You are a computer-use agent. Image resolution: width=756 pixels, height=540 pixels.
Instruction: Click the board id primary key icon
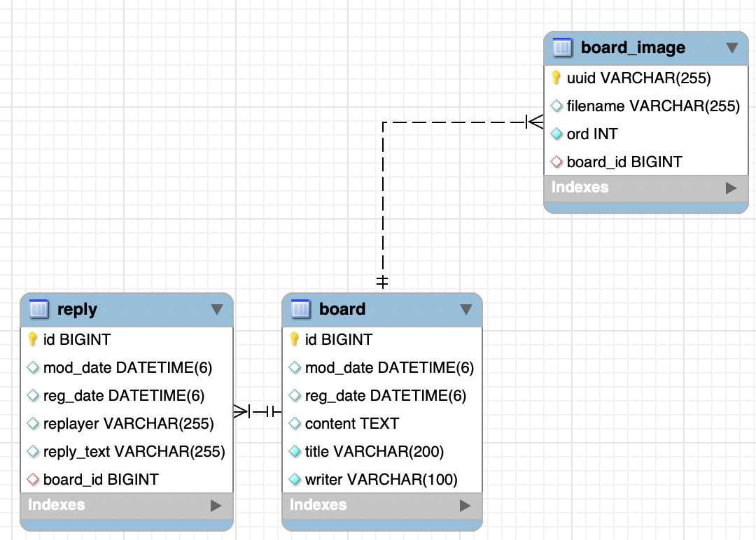pyautogui.click(x=295, y=339)
